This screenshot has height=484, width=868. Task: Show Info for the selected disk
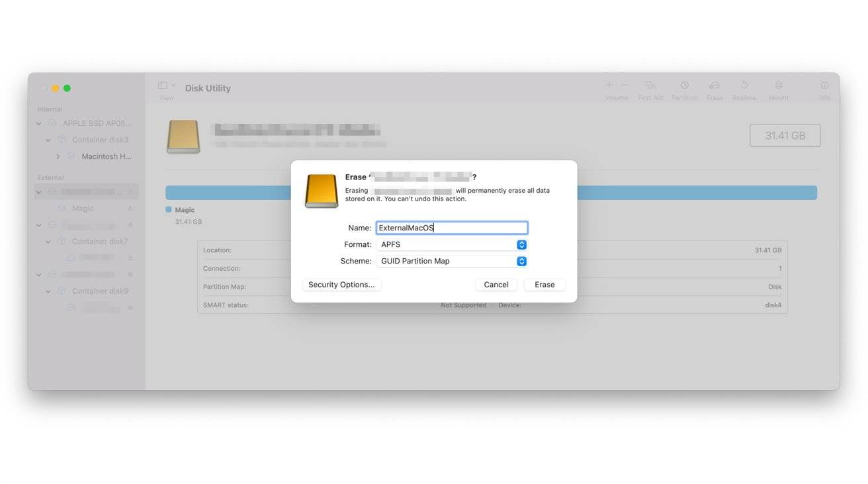point(824,88)
